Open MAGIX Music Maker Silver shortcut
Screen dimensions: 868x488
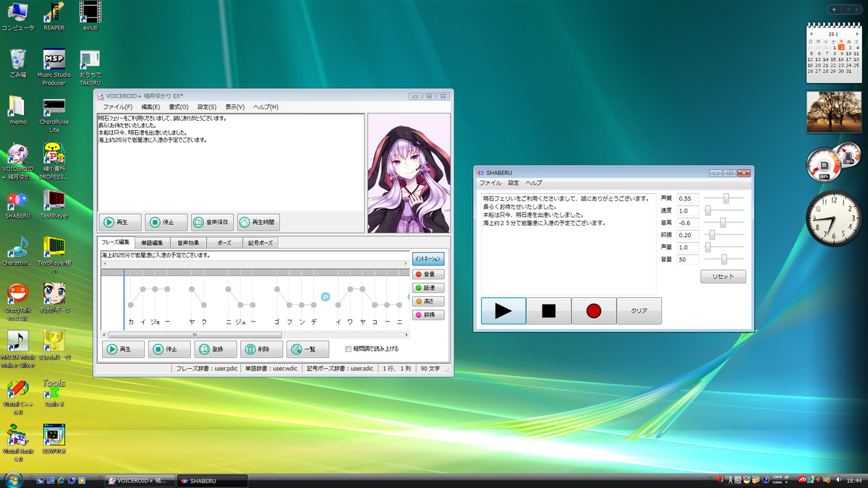pyautogui.click(x=18, y=348)
